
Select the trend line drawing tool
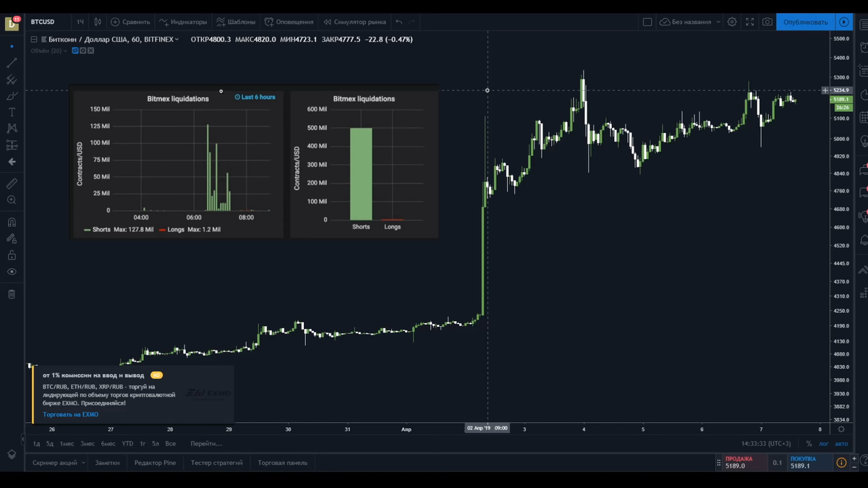12,63
